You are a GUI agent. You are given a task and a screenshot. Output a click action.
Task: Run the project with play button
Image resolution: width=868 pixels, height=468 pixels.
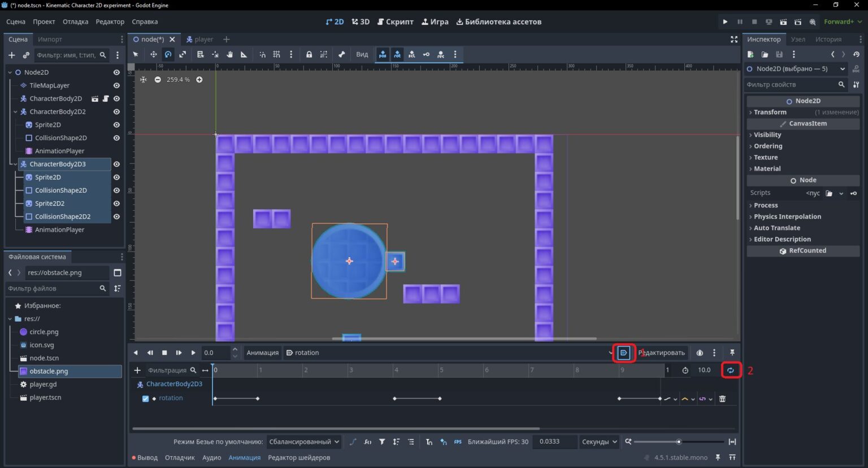[x=725, y=21]
